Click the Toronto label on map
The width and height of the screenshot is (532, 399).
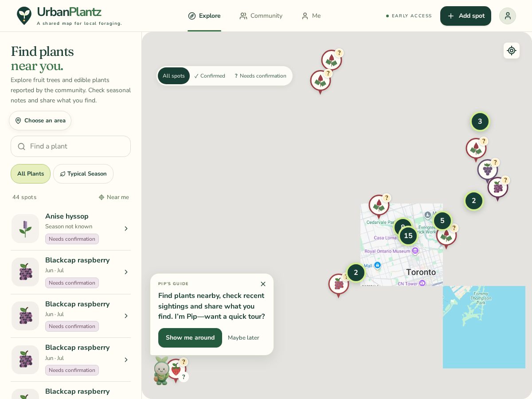tap(421, 272)
